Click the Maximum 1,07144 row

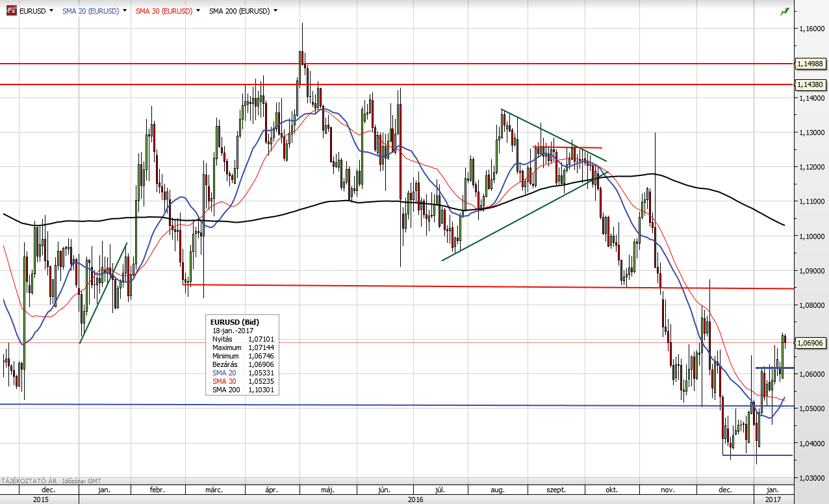pos(242,347)
